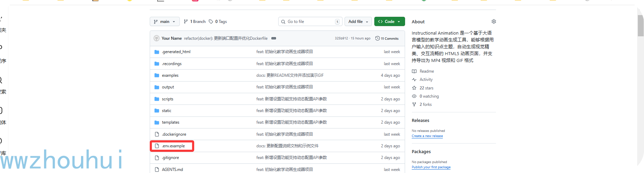This screenshot has height=173, width=644.
Task: Open the 22 stars link
Action: pos(426,88)
